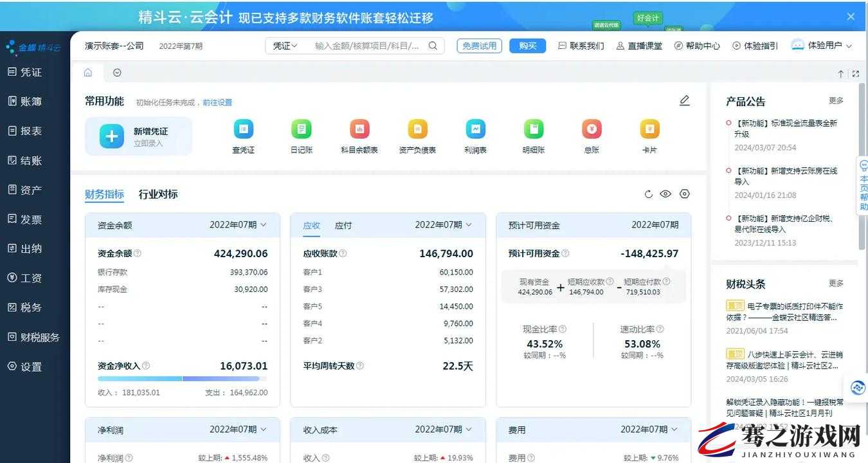Viewport: 868px width, 463px height.
Task: Open the 资产负债表 shortcut icon
Action: (417, 129)
